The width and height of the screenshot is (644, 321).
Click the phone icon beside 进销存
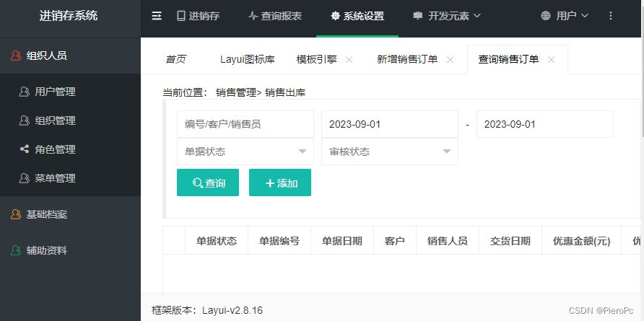click(180, 16)
